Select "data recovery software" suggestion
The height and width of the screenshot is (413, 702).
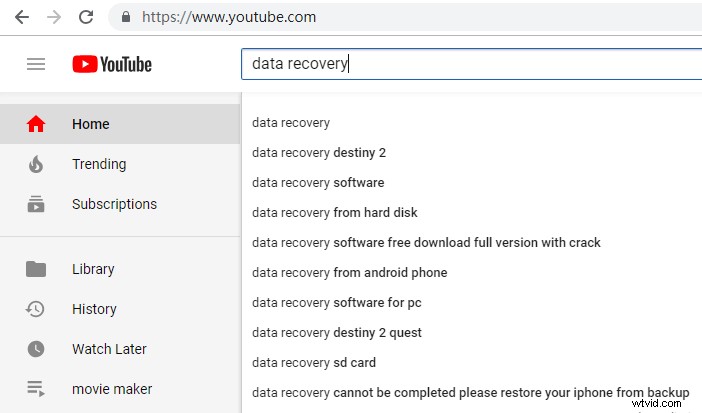point(318,183)
